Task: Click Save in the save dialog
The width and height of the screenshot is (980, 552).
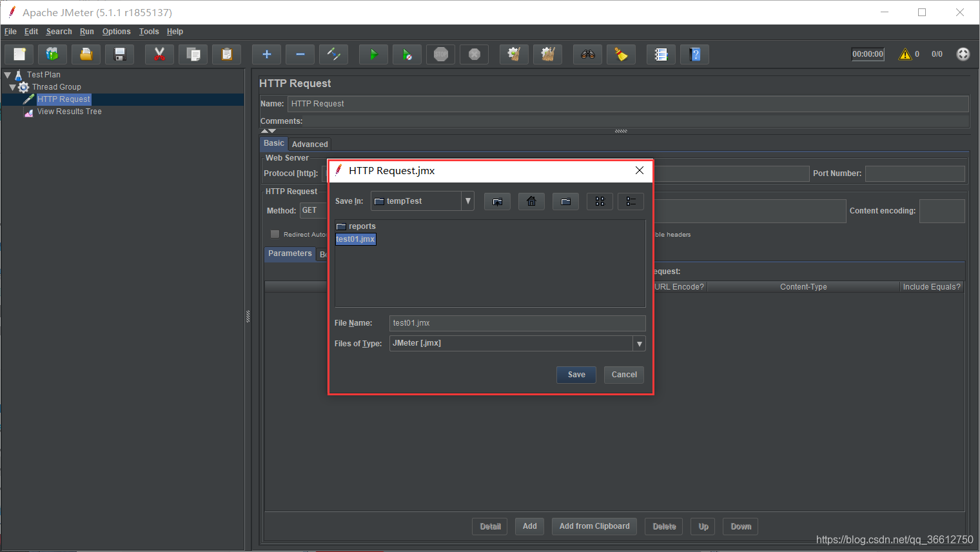Action: click(576, 375)
